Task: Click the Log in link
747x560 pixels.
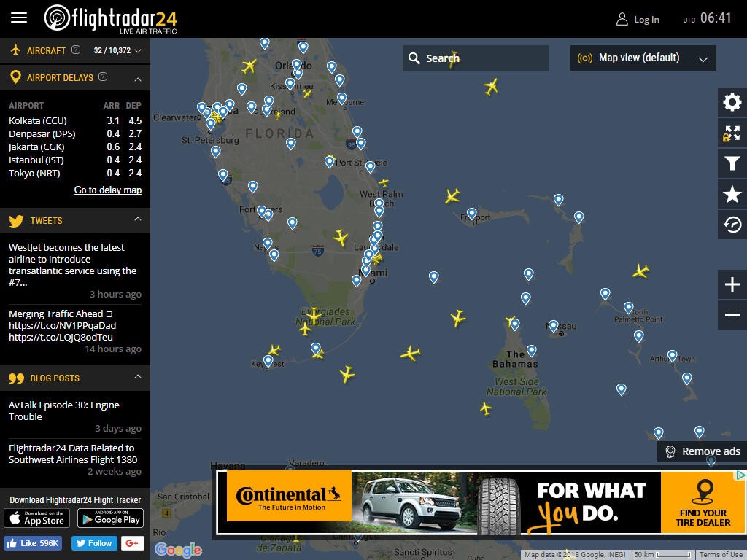Action: pos(646,20)
